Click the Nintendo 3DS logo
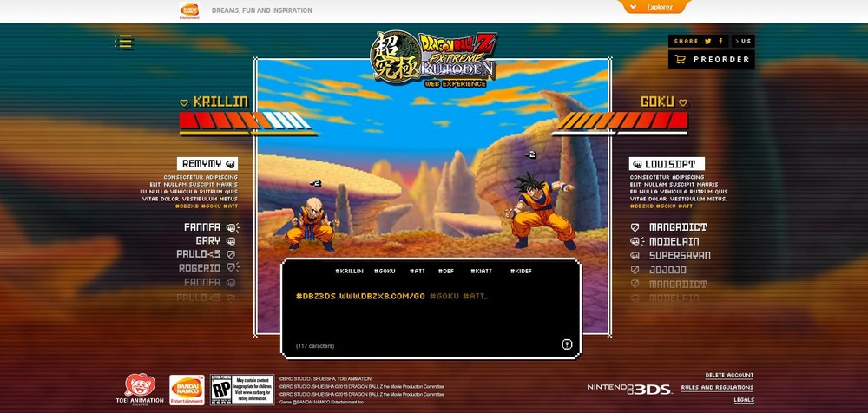Screen dimensions: 868x413 pos(629,389)
